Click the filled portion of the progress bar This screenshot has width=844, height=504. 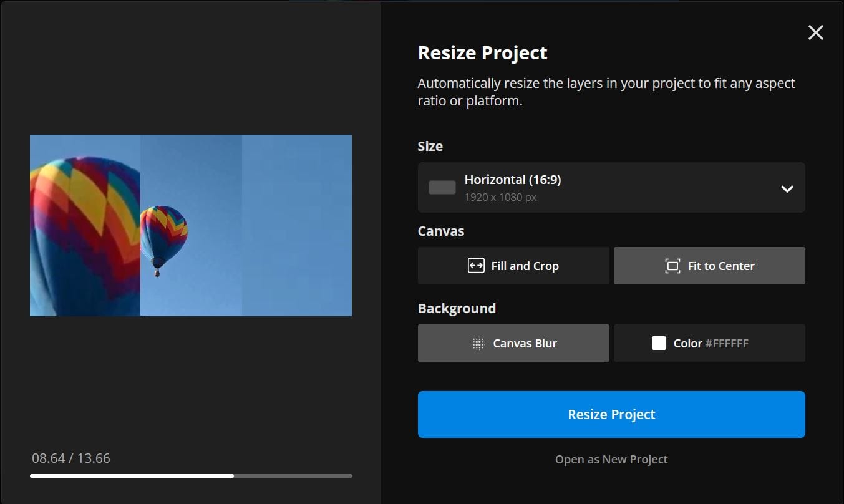(131, 476)
